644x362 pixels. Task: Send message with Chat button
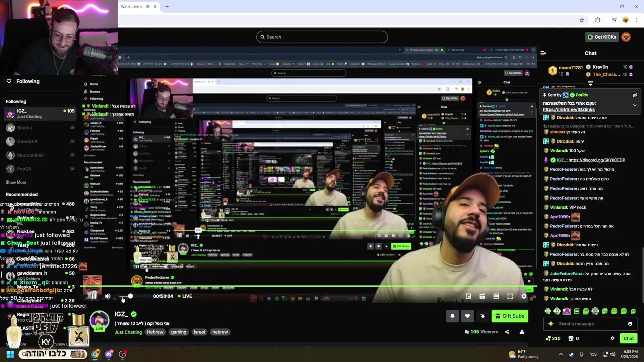click(x=628, y=338)
